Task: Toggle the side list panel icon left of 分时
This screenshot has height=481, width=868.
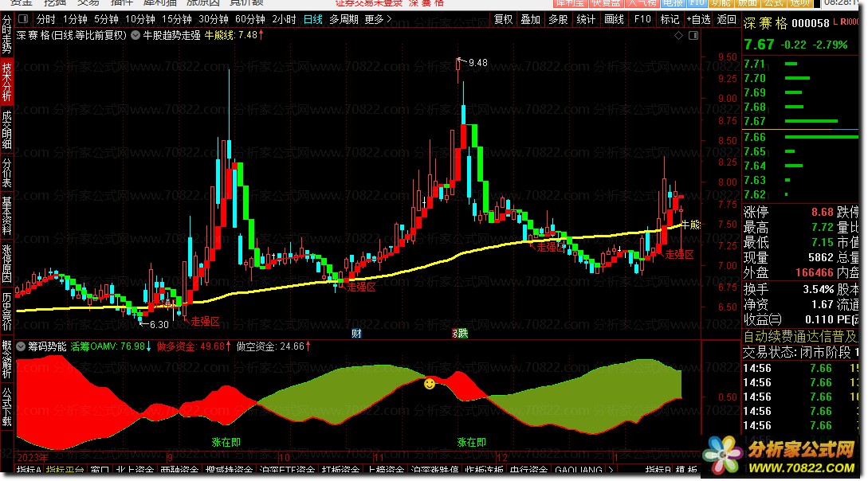Action: click(x=22, y=19)
